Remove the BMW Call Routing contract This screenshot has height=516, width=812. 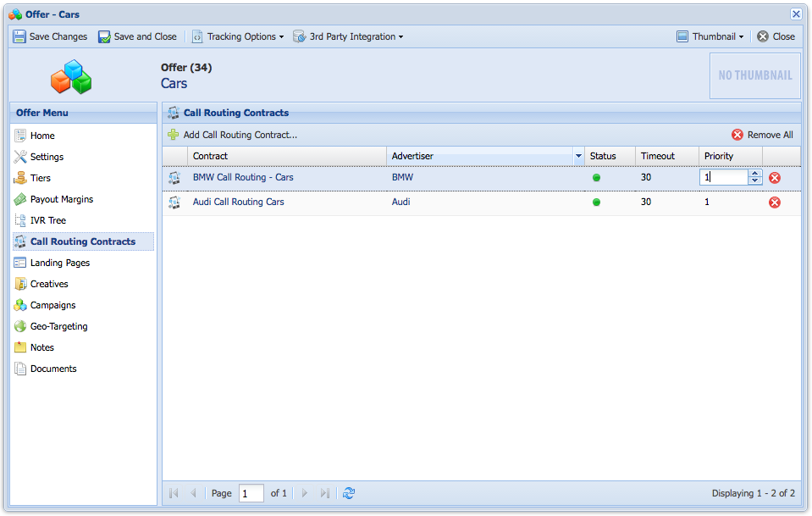(x=775, y=178)
